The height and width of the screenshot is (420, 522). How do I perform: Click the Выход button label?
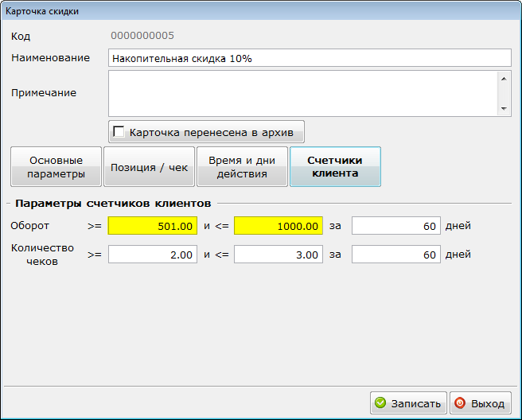point(488,403)
